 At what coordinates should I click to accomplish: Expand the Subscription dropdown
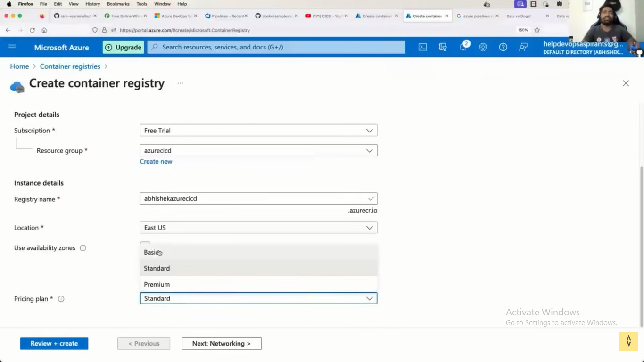(x=258, y=131)
